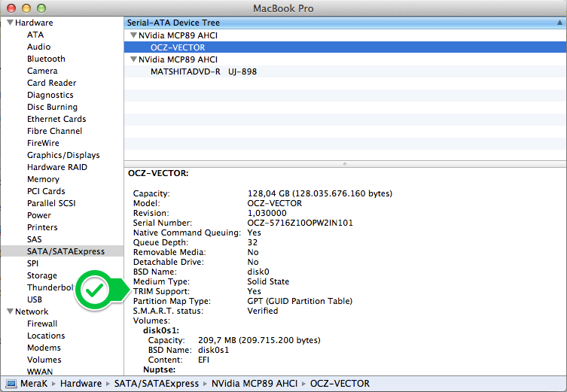The image size is (567, 392).
Task: Click the MeraK computer icon in path bar
Action: (x=11, y=384)
